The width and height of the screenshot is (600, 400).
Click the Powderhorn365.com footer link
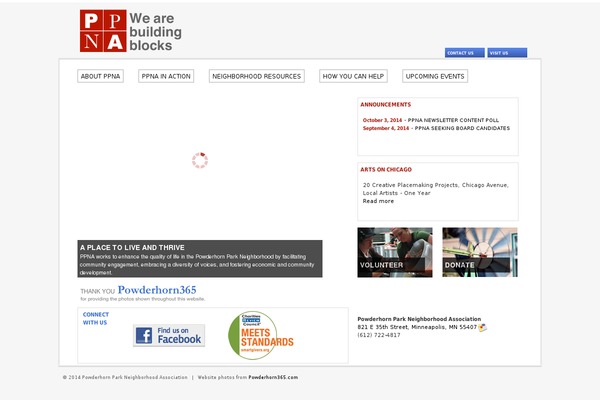pyautogui.click(x=273, y=377)
